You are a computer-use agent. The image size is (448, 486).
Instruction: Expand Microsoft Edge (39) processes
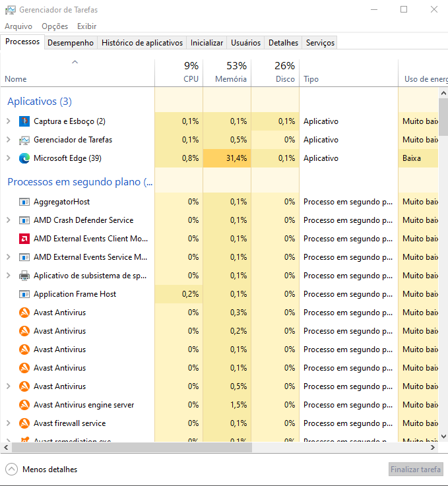9,158
